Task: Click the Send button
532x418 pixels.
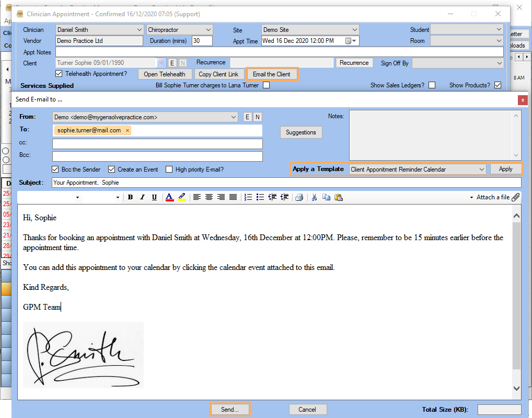Action: (x=230, y=410)
